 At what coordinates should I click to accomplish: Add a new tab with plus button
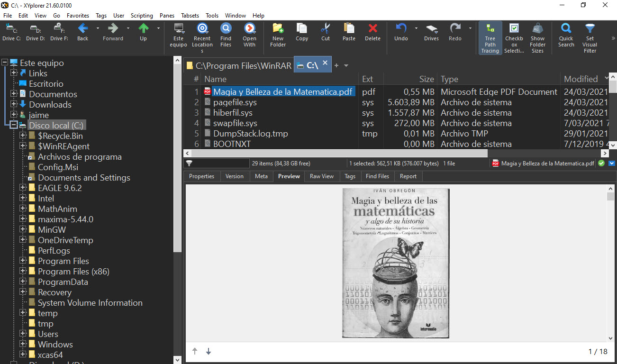pos(336,65)
